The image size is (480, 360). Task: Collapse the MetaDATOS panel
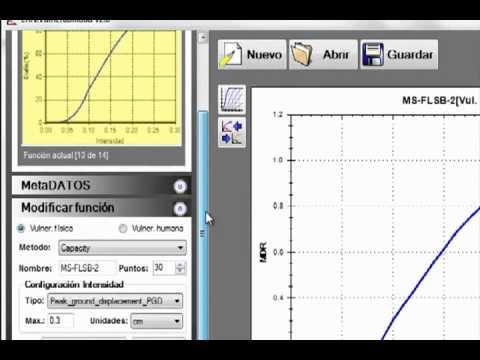[180, 186]
